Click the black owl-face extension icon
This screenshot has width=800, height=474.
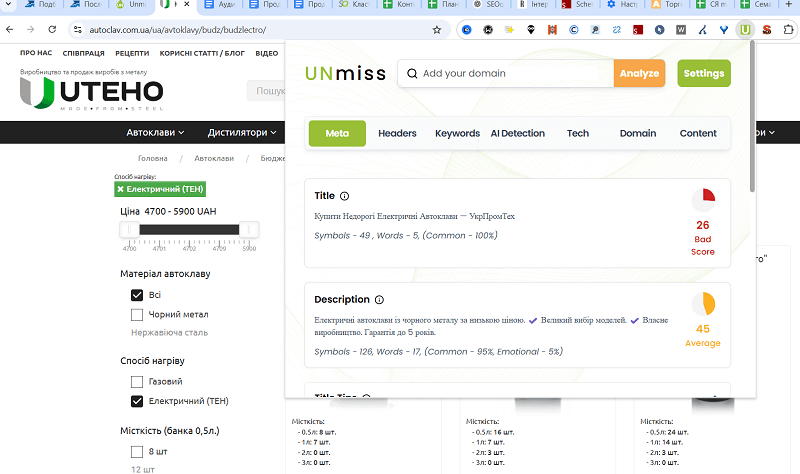pyautogui.click(x=531, y=30)
